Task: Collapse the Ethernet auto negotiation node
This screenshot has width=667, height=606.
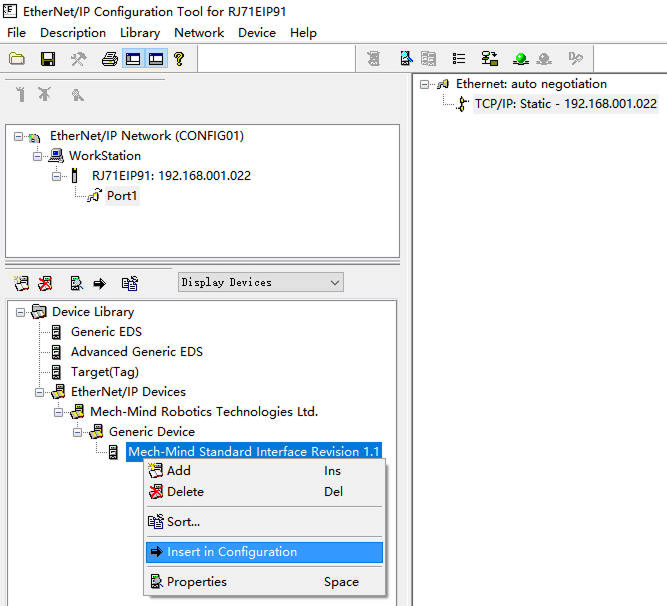Action: pyautogui.click(x=424, y=84)
